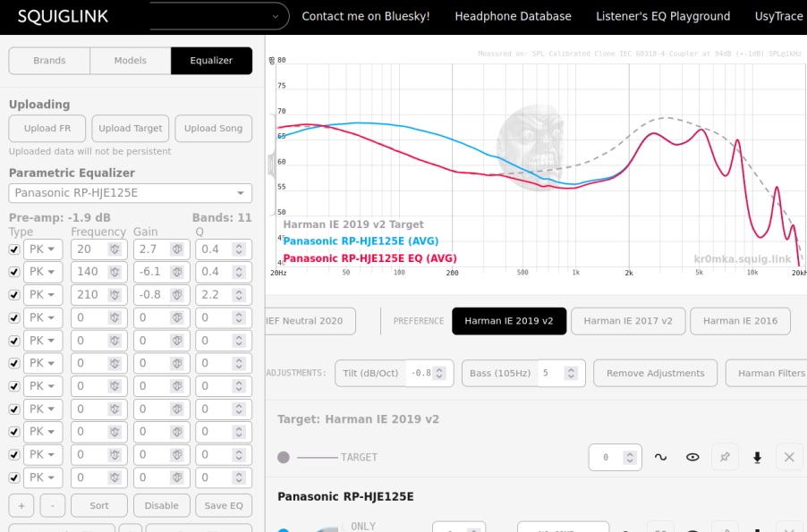Click minus icon to remove band

click(x=53, y=506)
